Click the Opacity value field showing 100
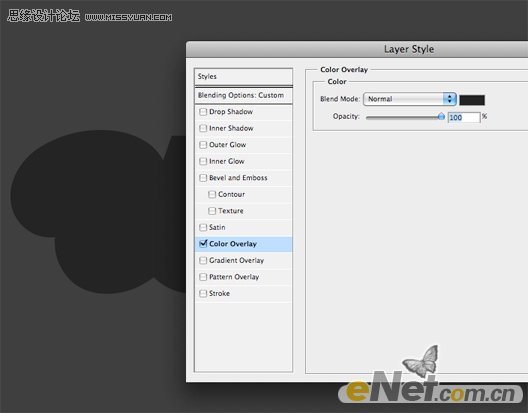Viewport: 528px width, 413px height. [x=464, y=117]
